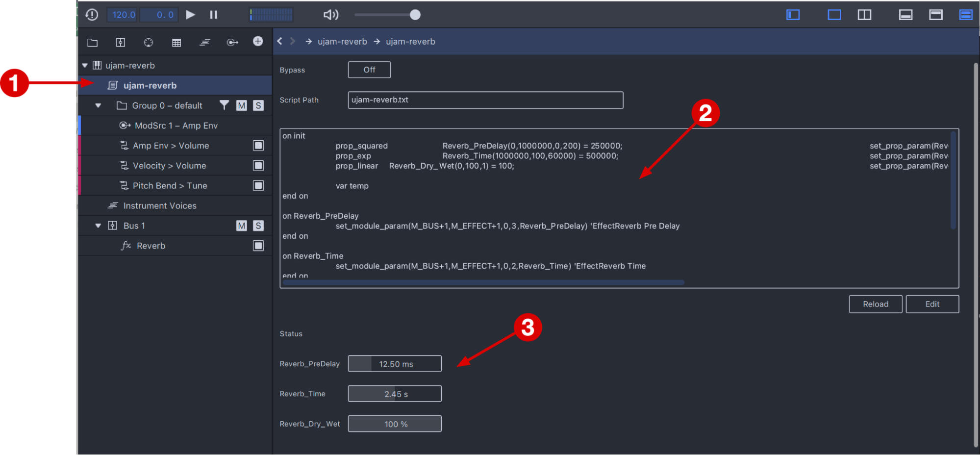Click the palette icon in tree toolbar
980x455 pixels.
pos(149,43)
